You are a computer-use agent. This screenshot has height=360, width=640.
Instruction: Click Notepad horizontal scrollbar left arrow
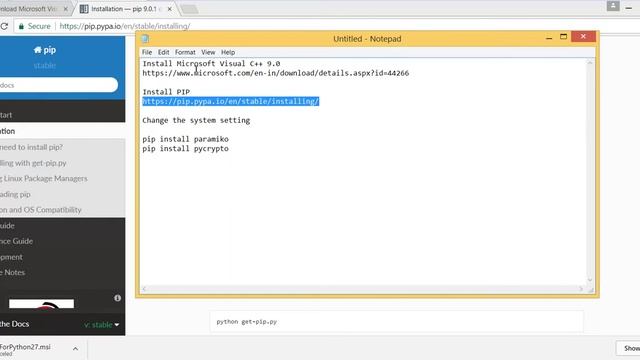coord(144,289)
